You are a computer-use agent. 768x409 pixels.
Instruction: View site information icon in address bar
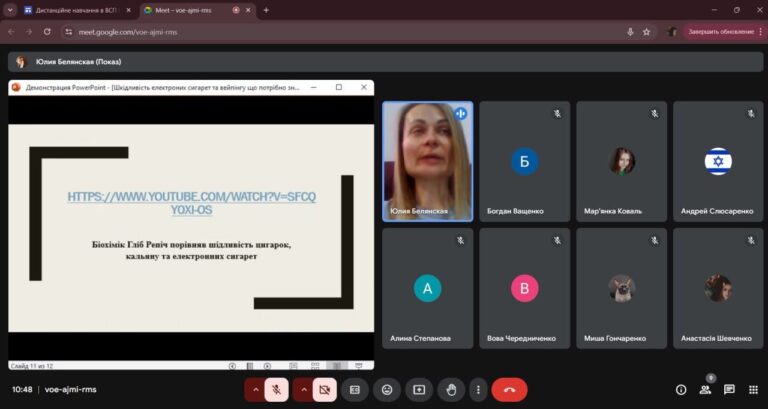pos(69,32)
